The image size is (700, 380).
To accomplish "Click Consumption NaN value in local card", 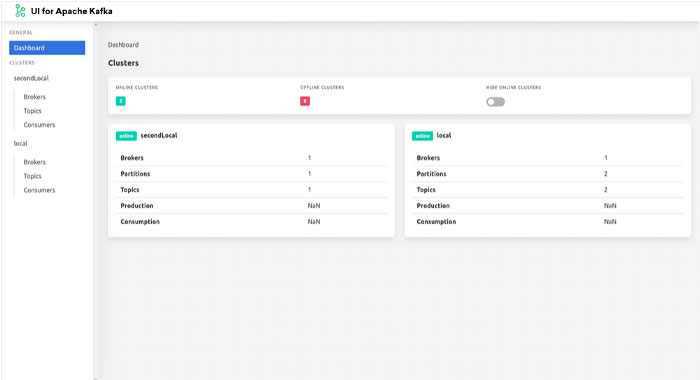I will coord(610,222).
